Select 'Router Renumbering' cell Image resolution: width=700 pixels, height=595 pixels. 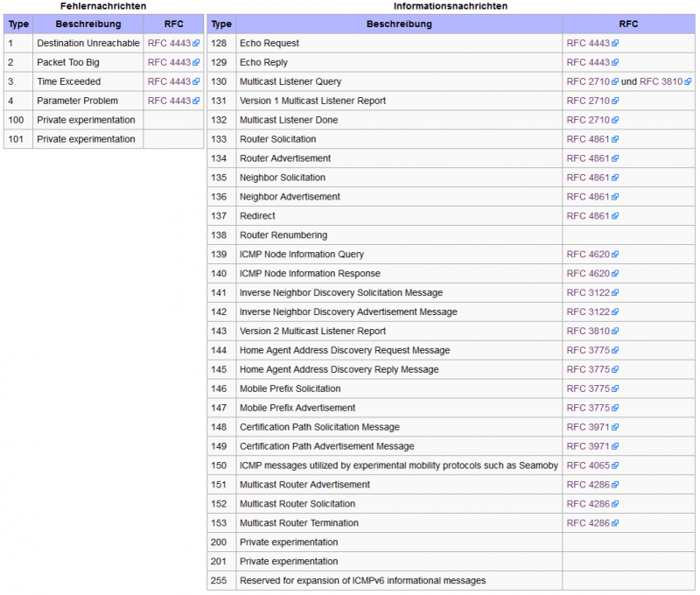point(399,235)
